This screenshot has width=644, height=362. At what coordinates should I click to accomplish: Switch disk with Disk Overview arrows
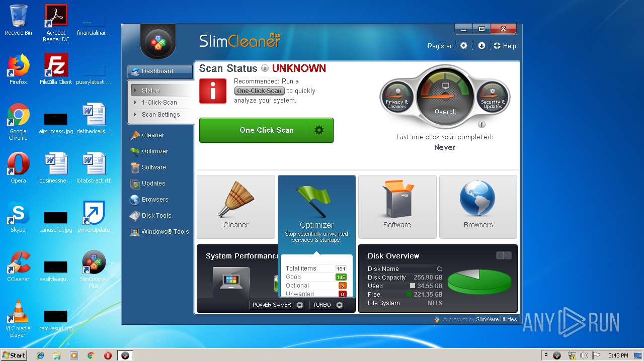click(x=504, y=255)
